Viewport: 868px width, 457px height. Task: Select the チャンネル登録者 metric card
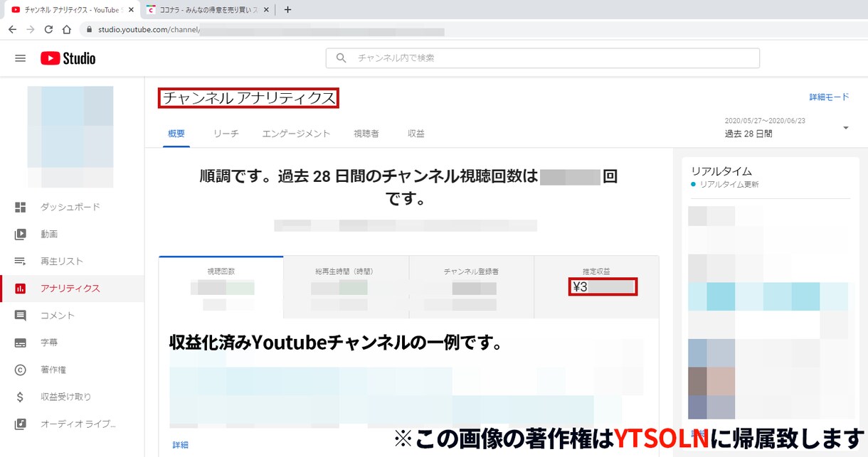coord(471,287)
